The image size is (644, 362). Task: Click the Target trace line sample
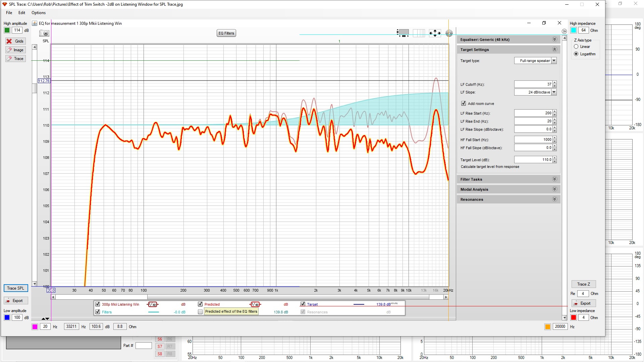[x=359, y=304]
